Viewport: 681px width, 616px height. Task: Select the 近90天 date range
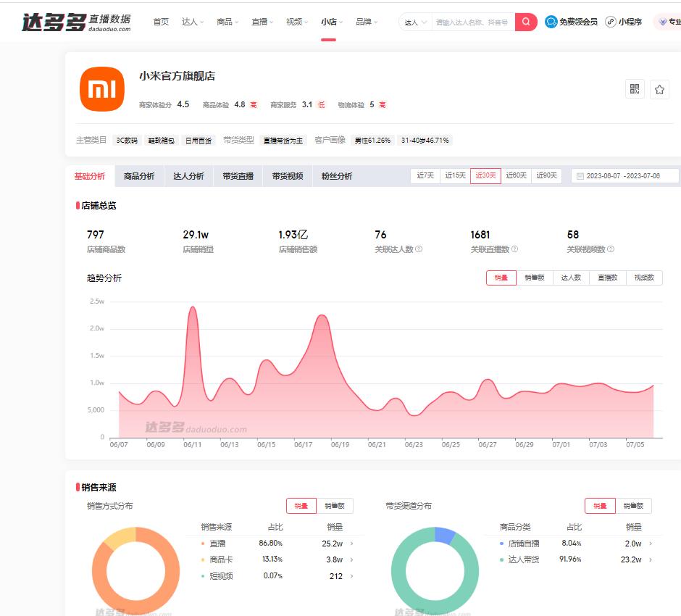[546, 175]
